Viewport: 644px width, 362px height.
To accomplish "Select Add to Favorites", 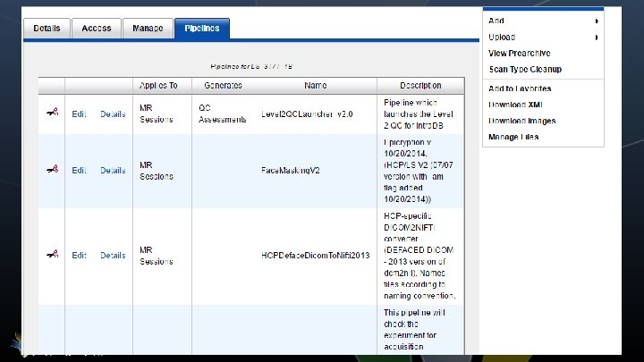I will 520,88.
